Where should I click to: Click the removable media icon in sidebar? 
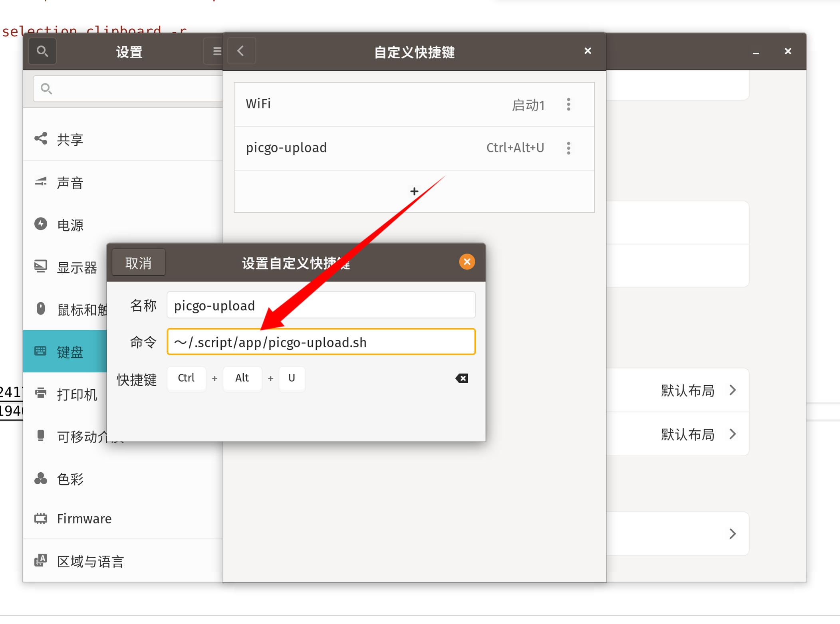[41, 436]
